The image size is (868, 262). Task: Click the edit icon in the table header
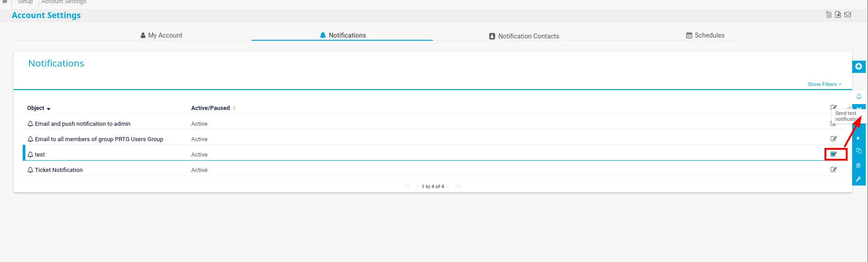pyautogui.click(x=833, y=108)
